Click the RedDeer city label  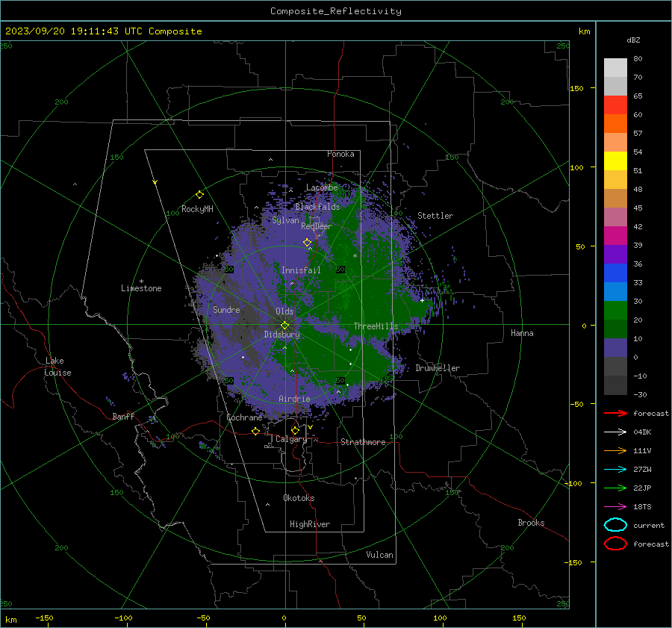coord(317,226)
